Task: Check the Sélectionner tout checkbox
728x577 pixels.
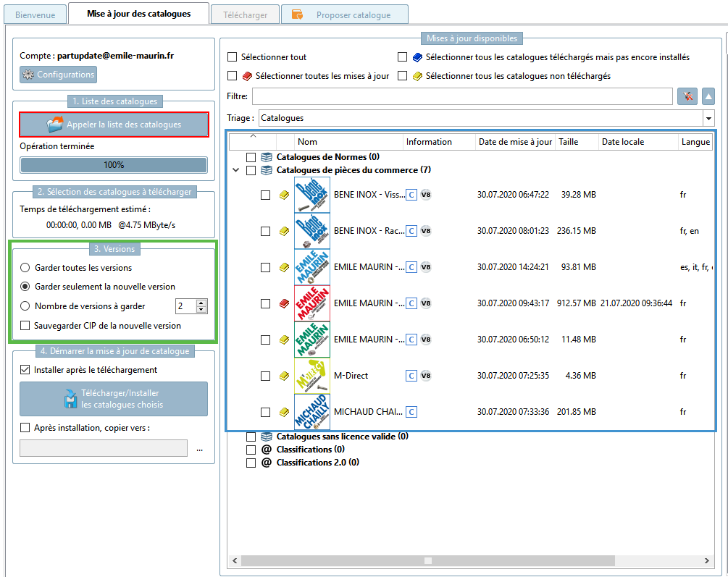Action: [232, 57]
